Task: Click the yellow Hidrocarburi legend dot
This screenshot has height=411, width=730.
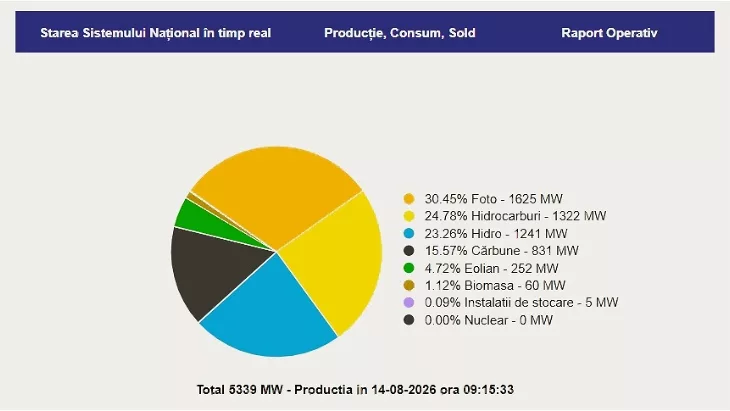Action: pyautogui.click(x=409, y=216)
